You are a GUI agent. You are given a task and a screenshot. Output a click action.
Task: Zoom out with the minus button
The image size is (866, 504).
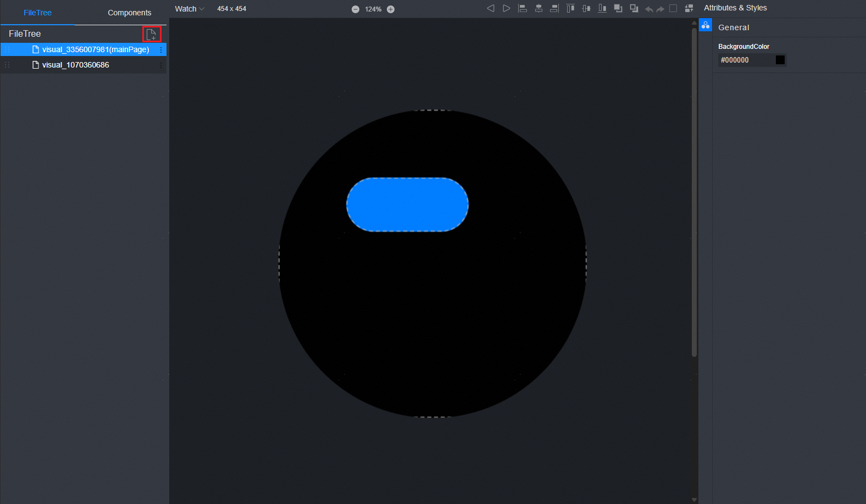click(x=356, y=9)
